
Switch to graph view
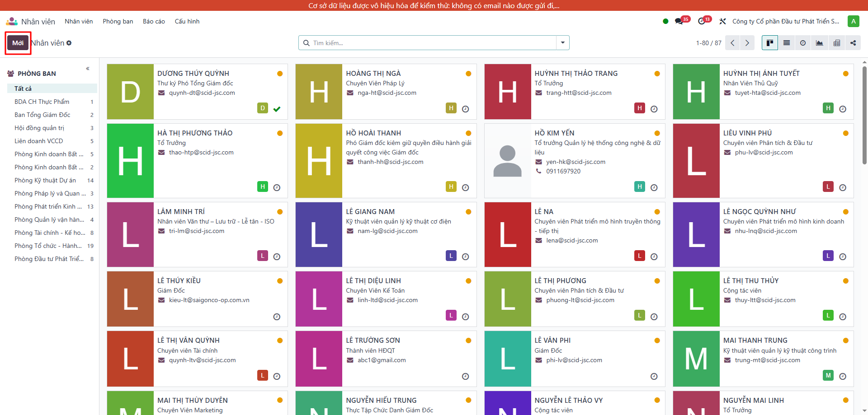point(820,43)
